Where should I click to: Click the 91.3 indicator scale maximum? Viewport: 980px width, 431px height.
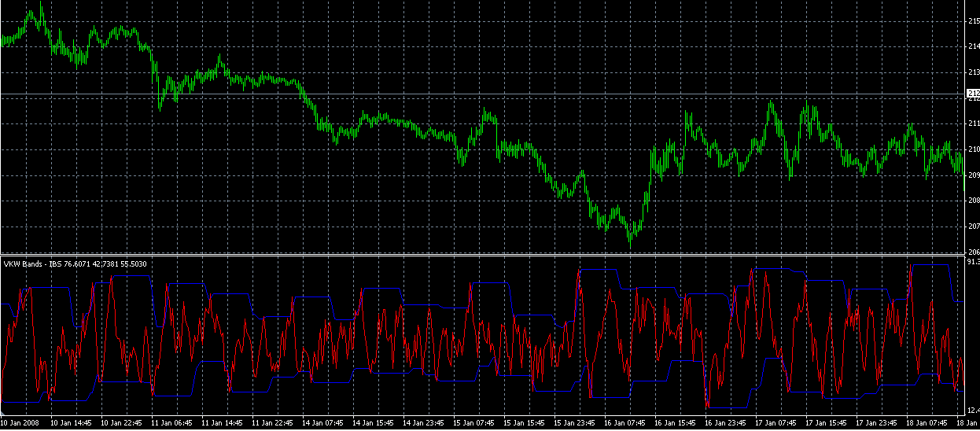coord(974,261)
